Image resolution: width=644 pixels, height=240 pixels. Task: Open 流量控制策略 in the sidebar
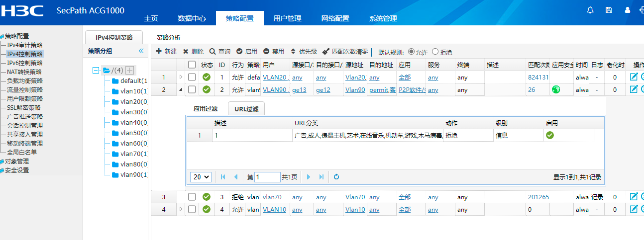(x=25, y=89)
